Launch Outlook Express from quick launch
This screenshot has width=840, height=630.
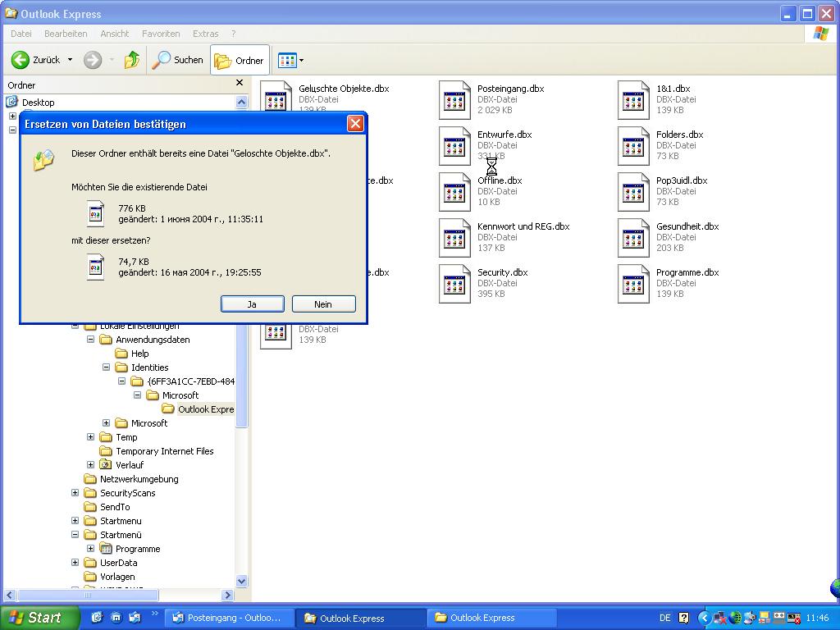pyautogui.click(x=135, y=618)
